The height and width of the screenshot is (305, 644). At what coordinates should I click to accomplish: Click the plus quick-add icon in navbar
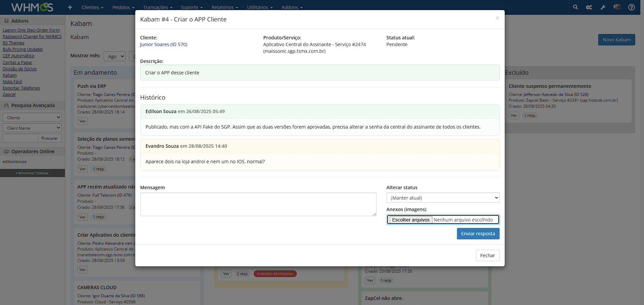click(70, 7)
